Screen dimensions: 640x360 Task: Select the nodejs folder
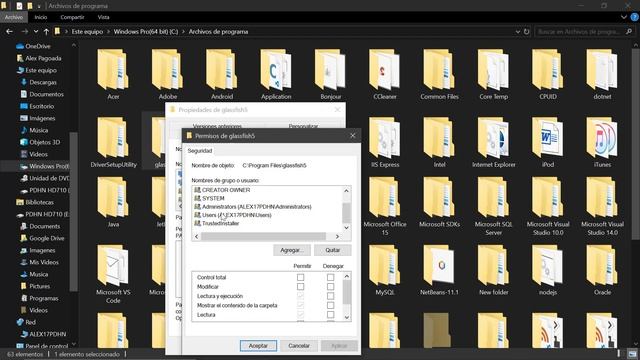pyautogui.click(x=548, y=270)
